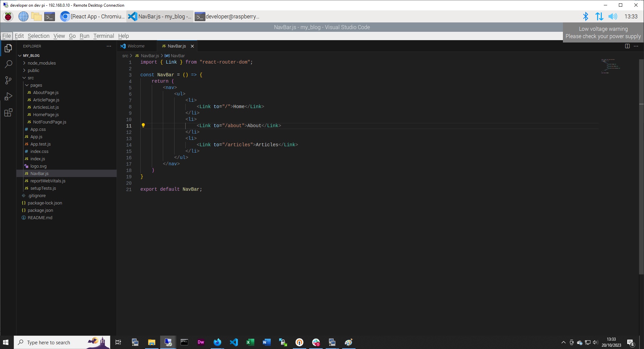
Task: Open Task View on Windows taskbar
Action: pos(118,342)
